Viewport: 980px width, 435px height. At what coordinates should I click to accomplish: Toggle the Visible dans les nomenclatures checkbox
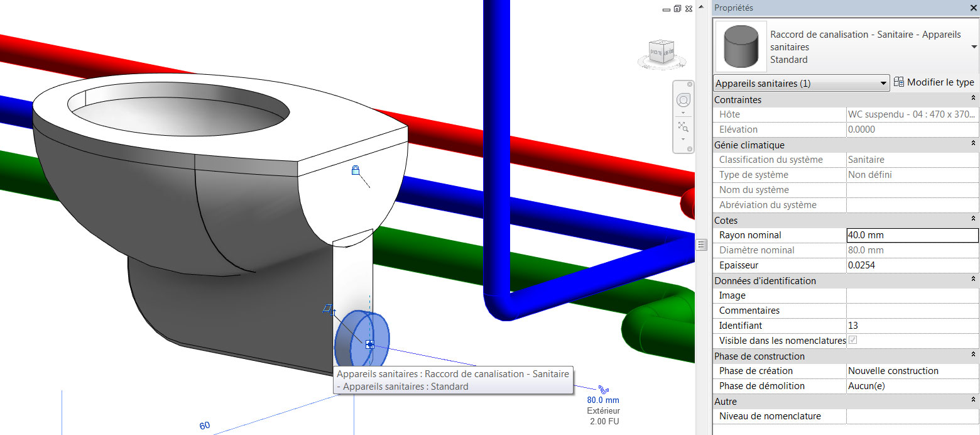pos(851,340)
